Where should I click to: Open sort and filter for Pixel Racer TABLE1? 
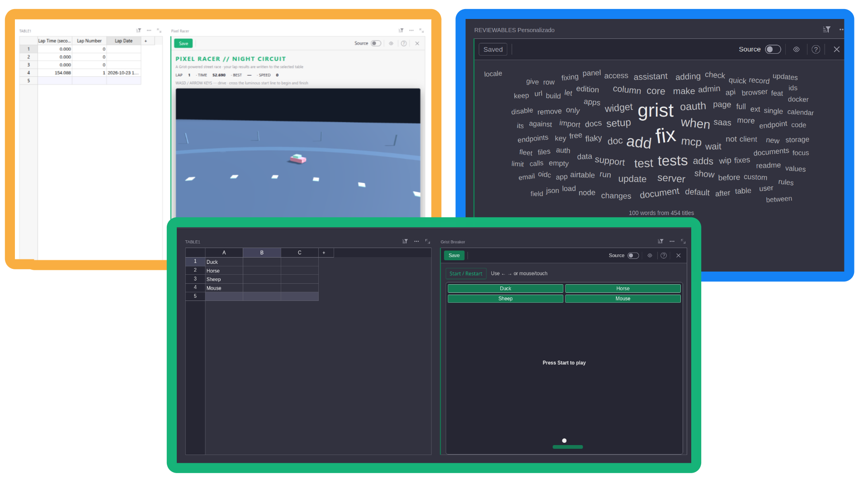coord(138,30)
